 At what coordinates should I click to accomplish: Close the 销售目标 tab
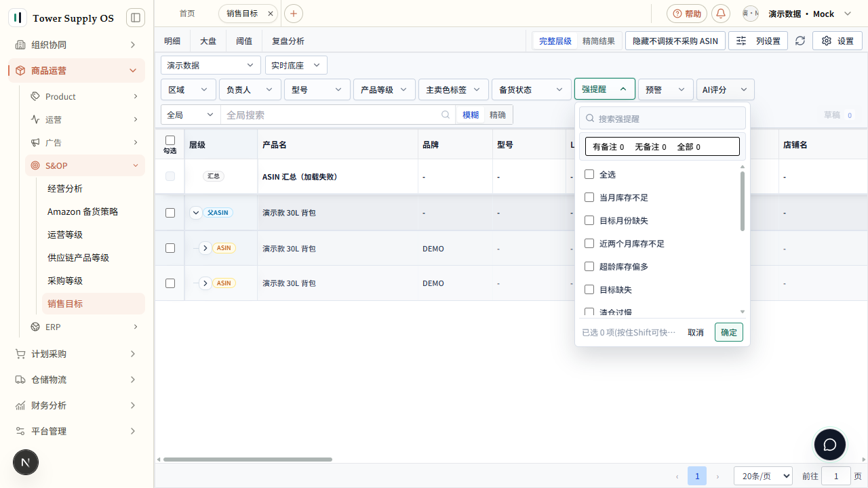click(271, 14)
